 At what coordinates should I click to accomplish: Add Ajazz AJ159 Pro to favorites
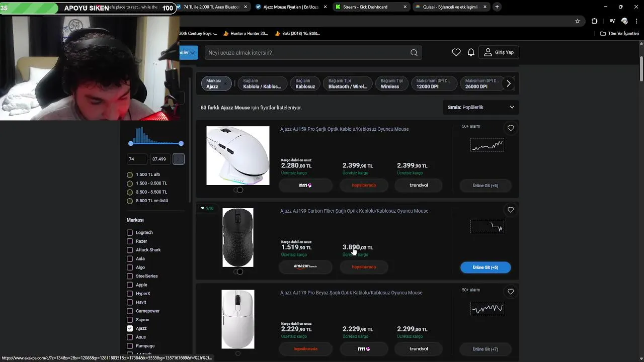click(511, 128)
